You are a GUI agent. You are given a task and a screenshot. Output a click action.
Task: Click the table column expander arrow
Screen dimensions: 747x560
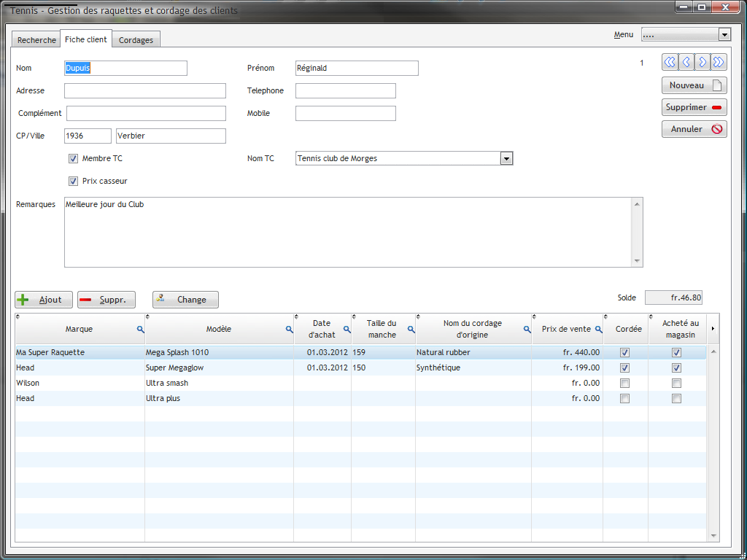click(713, 329)
